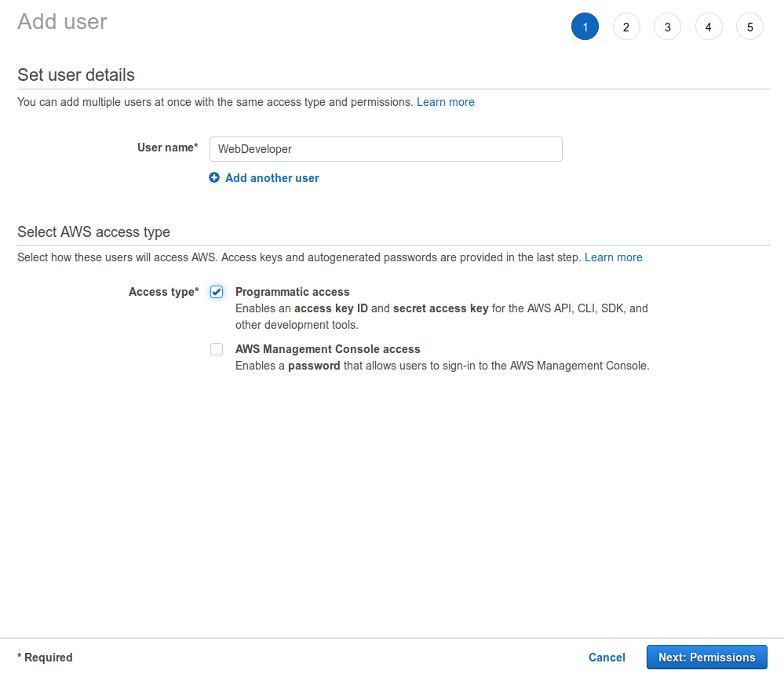This screenshot has width=784, height=674.
Task: Open step 4 of Add user wizard
Action: (x=709, y=27)
